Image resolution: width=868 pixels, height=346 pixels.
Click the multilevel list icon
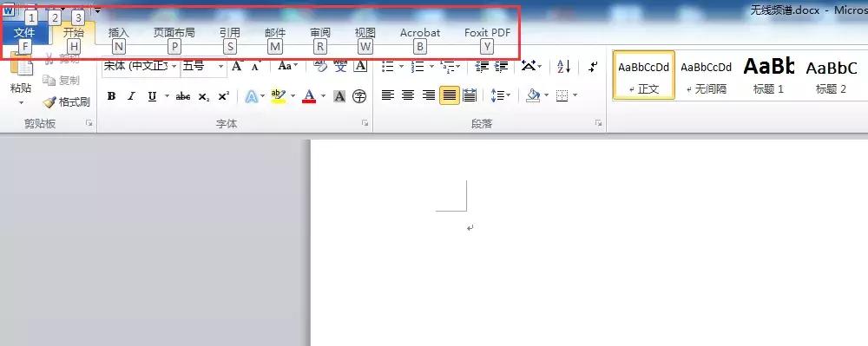pos(447,67)
